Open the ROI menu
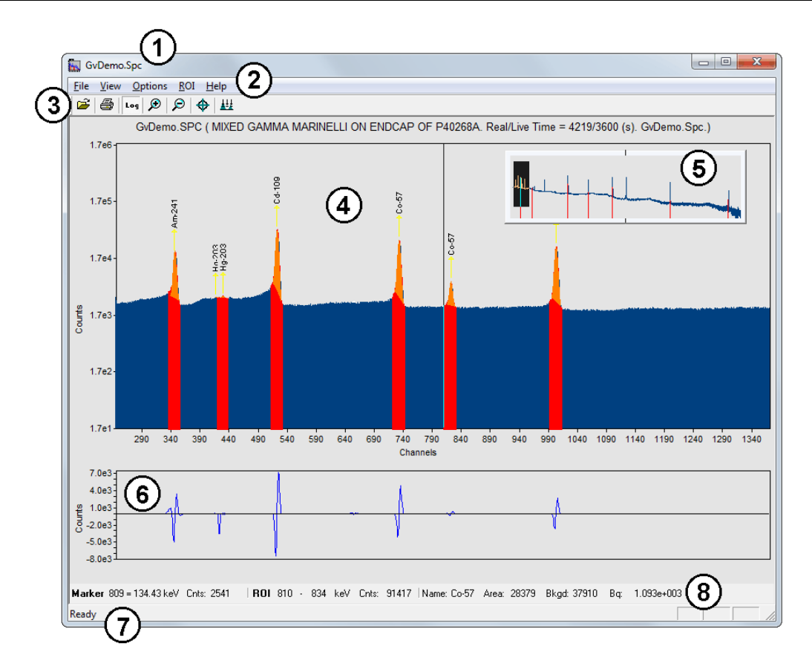 coord(186,86)
